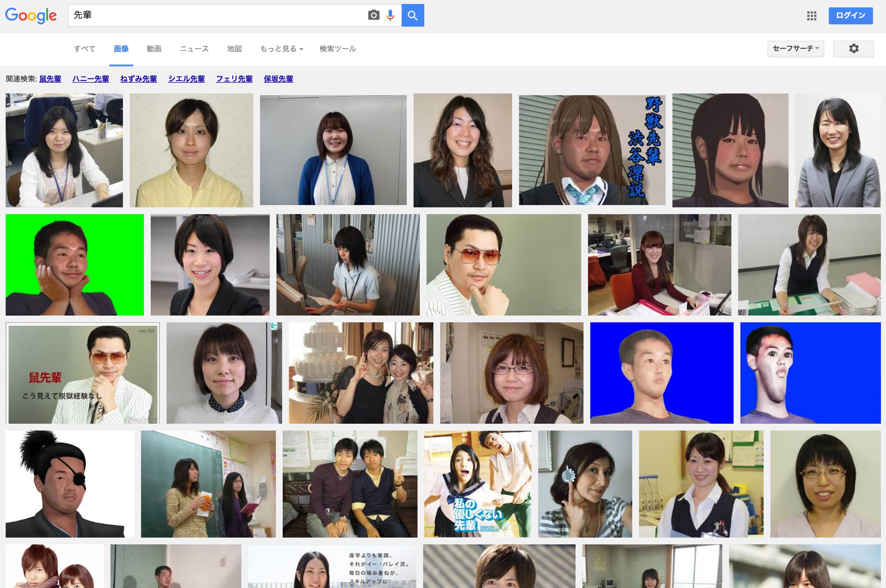Follow the ねずみ先輩 related link
This screenshot has width=886, height=588.
(138, 79)
